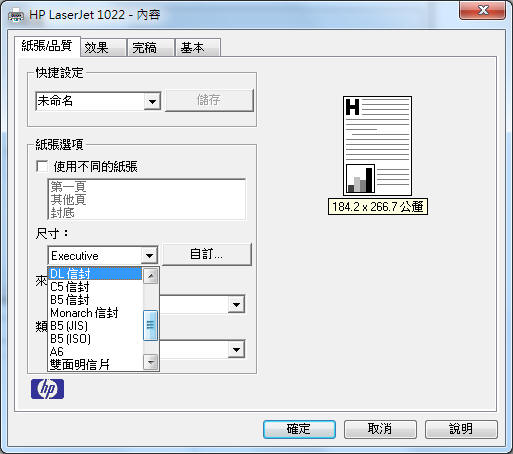This screenshot has width=513, height=454.
Task: Open the paper source dropdown arrow
Action: point(236,304)
